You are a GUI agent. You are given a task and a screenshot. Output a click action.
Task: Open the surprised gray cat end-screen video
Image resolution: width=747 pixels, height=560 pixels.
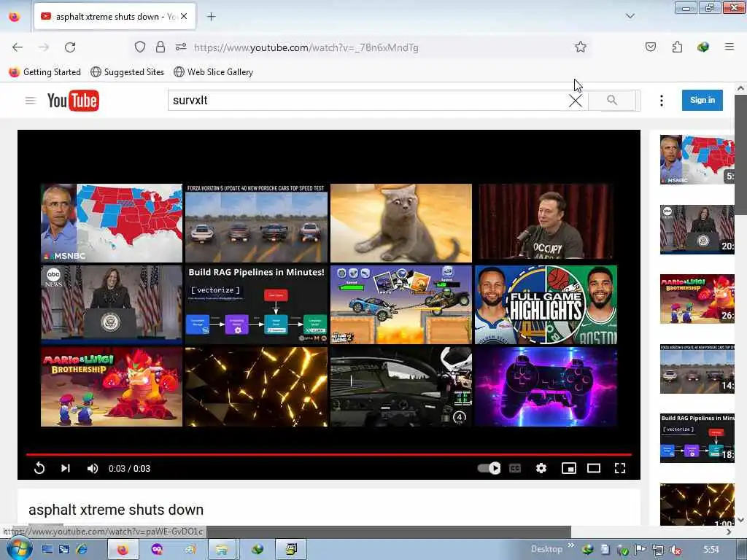click(x=401, y=223)
